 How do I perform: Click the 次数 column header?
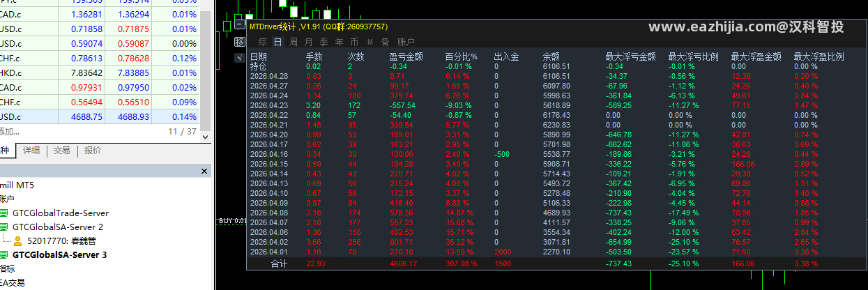[x=356, y=56]
